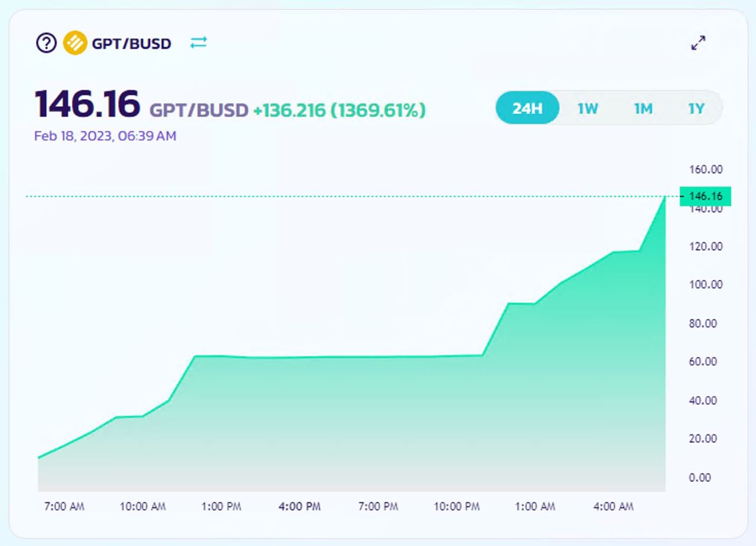The height and width of the screenshot is (546, 756).
Task: Click the 160.00 y-axis label
Action: click(x=706, y=169)
